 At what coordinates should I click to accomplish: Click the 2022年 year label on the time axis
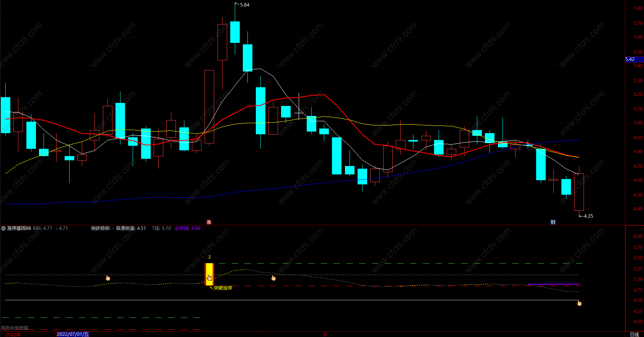(x=13, y=334)
